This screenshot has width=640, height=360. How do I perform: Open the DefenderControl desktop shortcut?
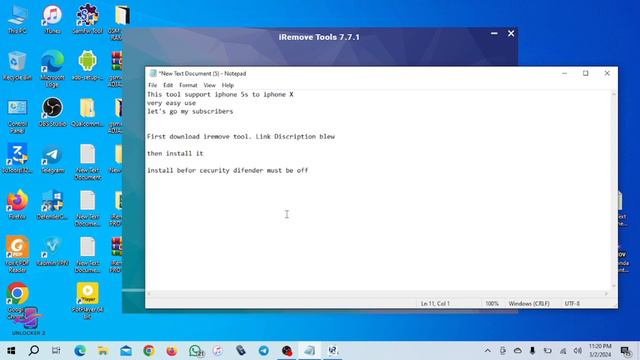point(52,205)
